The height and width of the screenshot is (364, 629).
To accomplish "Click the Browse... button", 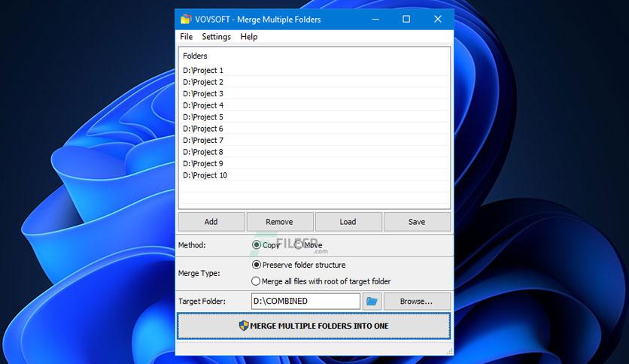I will (416, 302).
